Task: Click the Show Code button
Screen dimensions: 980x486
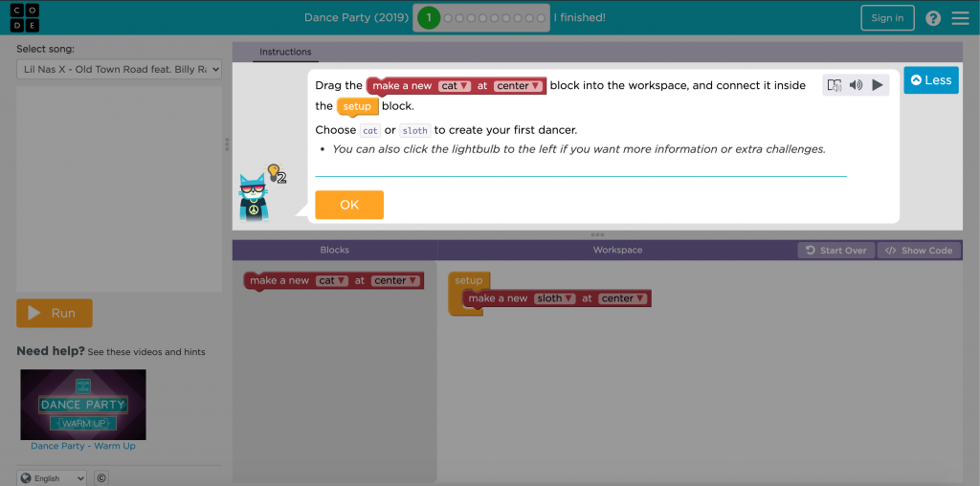Action: point(919,250)
